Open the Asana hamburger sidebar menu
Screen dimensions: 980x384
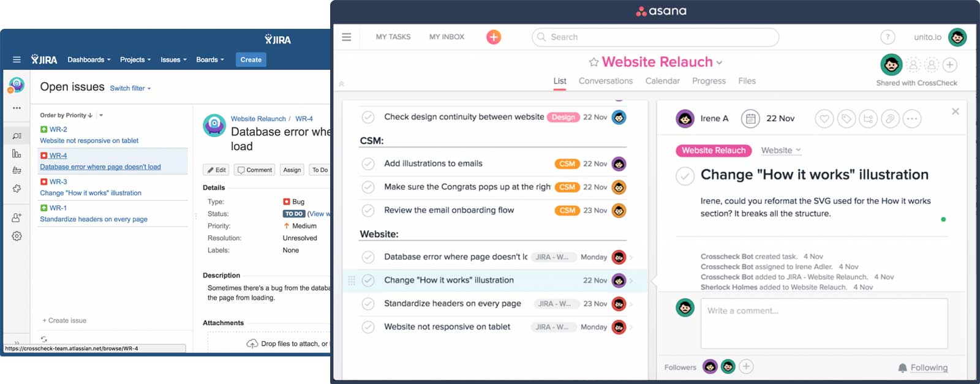click(346, 37)
